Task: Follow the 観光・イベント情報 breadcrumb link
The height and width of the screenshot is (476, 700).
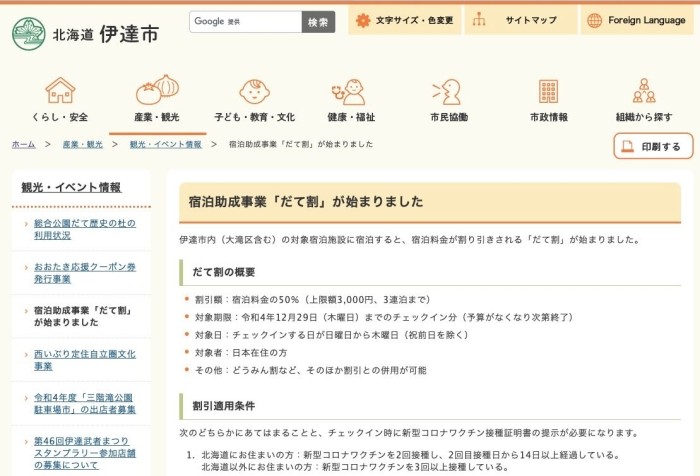Action: [x=165, y=145]
